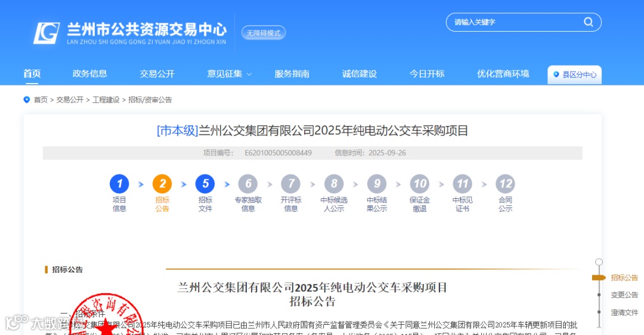Click 招标/资审公告 in the breadcrumb

pos(150,100)
